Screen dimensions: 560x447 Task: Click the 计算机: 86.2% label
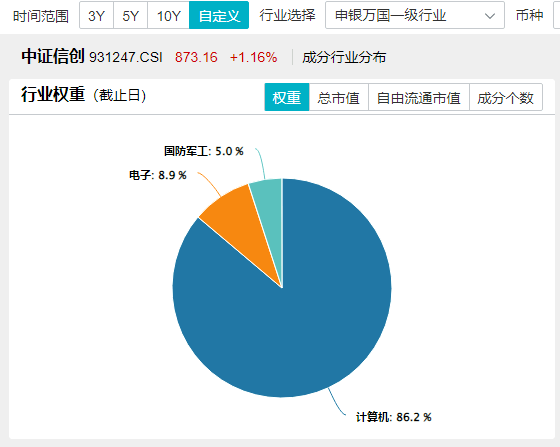394,417
